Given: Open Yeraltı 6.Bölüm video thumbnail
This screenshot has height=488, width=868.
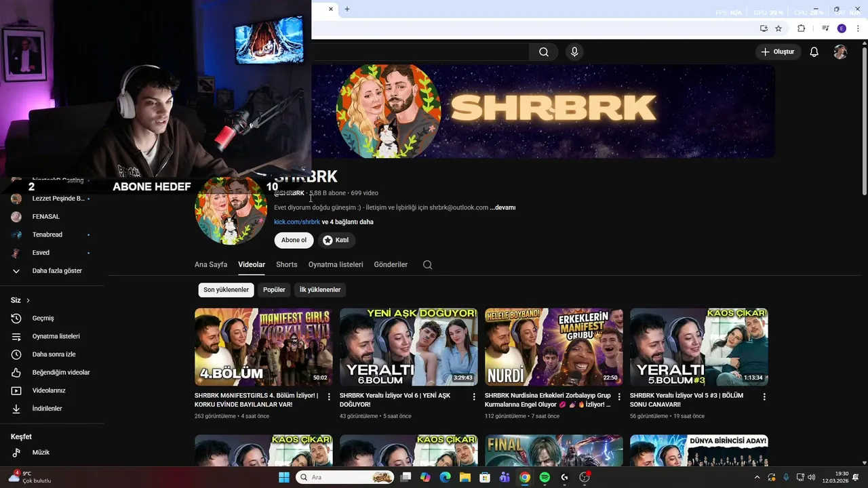Looking at the screenshot, I should (x=409, y=347).
